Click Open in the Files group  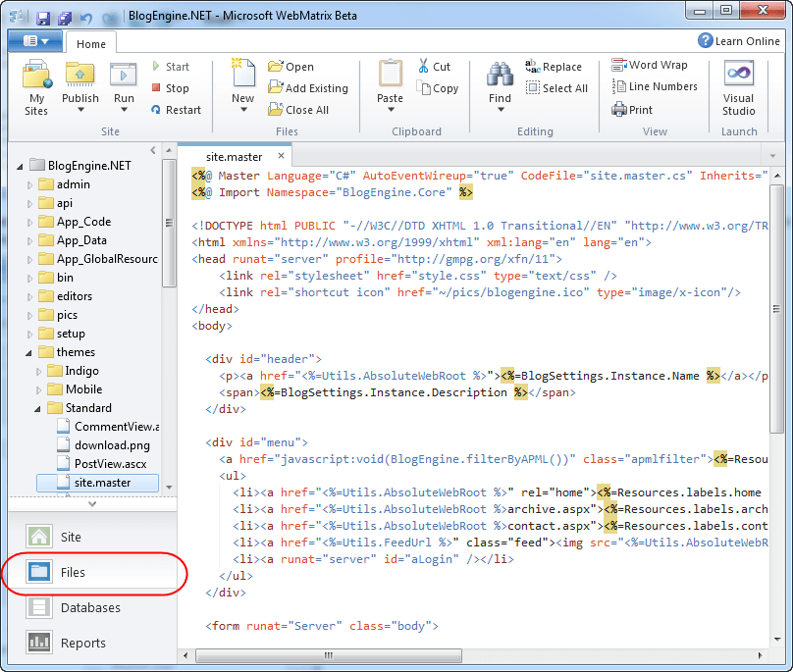[x=291, y=67]
